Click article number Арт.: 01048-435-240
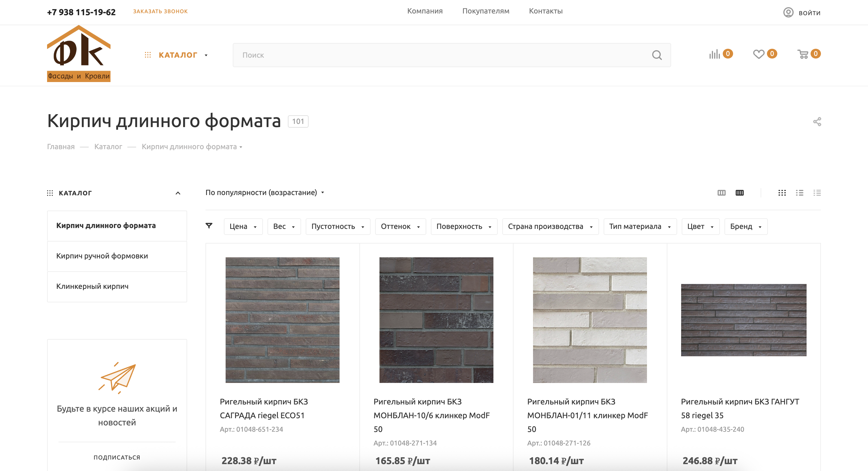The width and height of the screenshot is (868, 471). click(712, 430)
